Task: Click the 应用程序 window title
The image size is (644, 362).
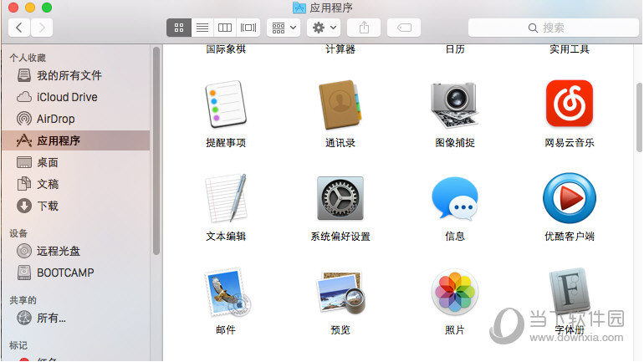Action: (x=331, y=8)
